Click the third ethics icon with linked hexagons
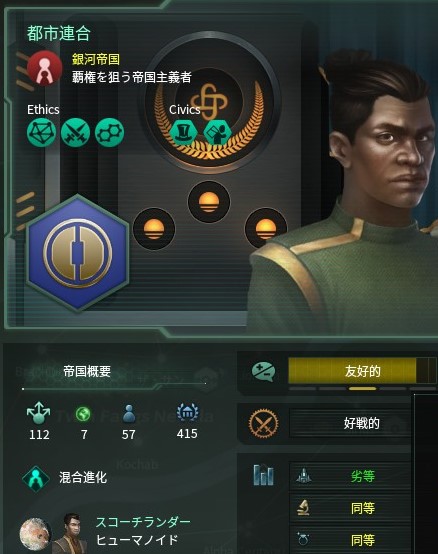The height and width of the screenshot is (554, 438). pyautogui.click(x=110, y=133)
